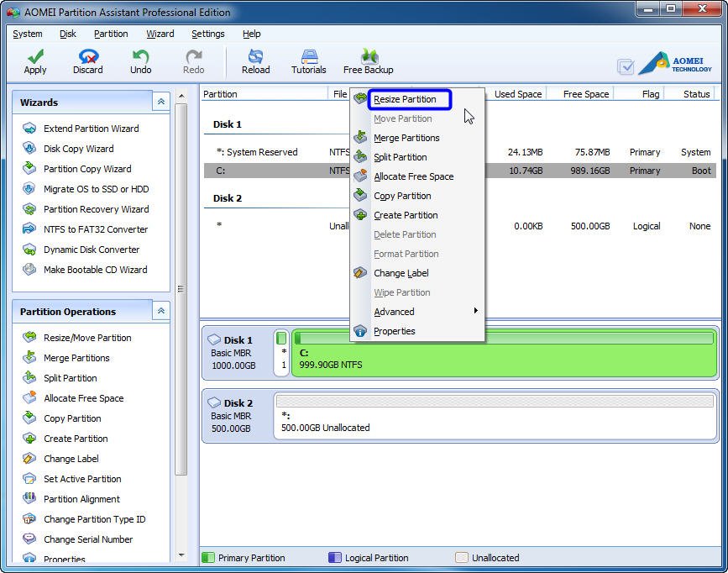The height and width of the screenshot is (573, 728).
Task: Select the Disk 2 unallocated row
Action: point(460,226)
